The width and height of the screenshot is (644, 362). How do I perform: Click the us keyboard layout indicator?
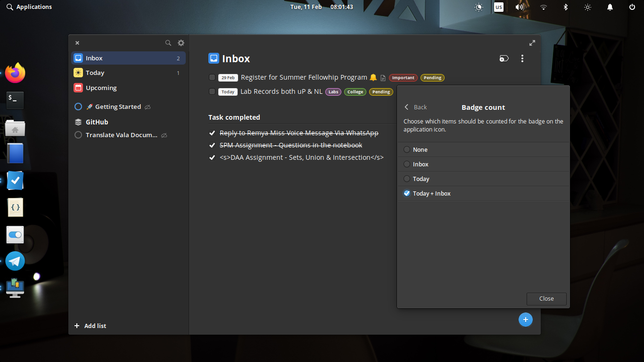[x=498, y=7]
